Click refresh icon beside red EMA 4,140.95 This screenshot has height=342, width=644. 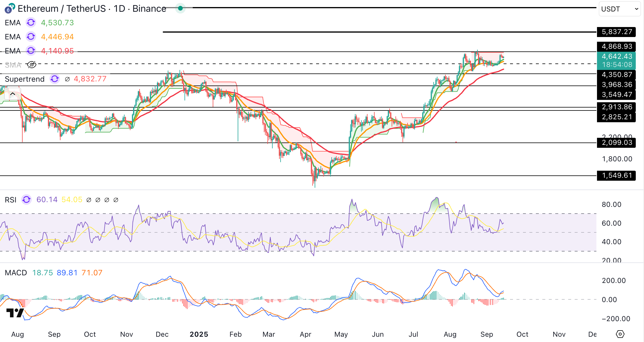(x=31, y=51)
